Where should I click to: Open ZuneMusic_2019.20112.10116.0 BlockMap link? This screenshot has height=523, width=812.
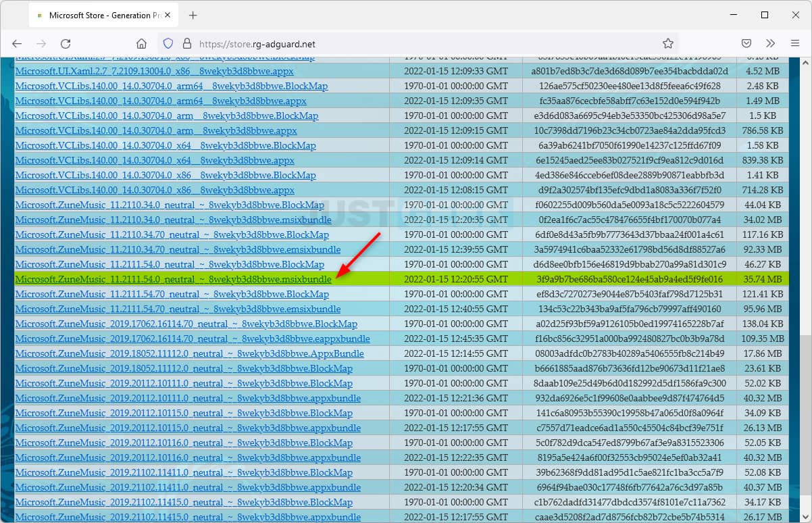tap(184, 443)
